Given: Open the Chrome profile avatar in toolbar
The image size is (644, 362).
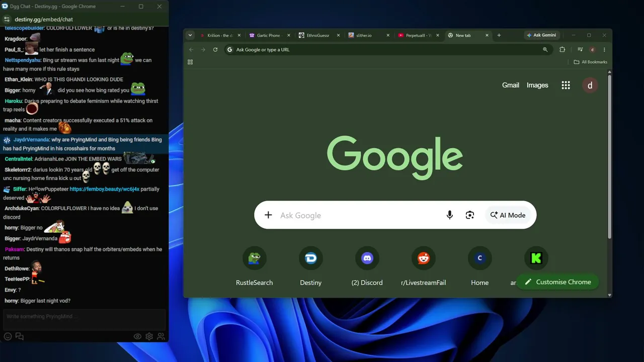Looking at the screenshot, I should [592, 50].
